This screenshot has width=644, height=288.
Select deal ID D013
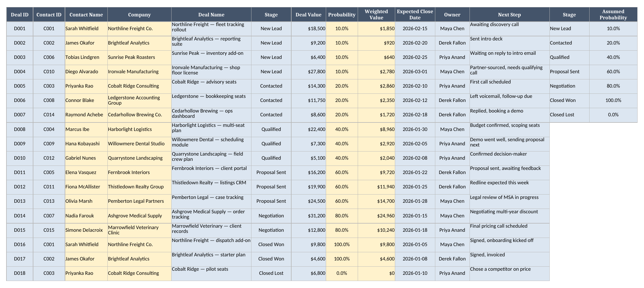pyautogui.click(x=20, y=201)
